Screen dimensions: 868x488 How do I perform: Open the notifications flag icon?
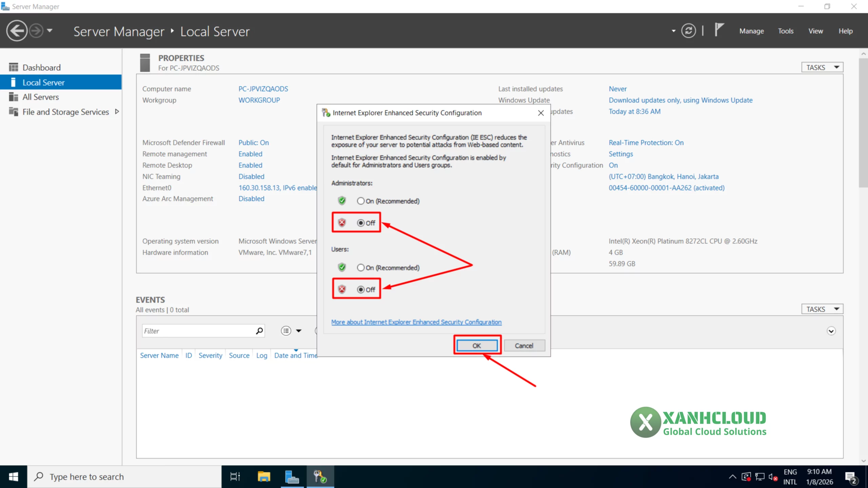[x=719, y=30]
